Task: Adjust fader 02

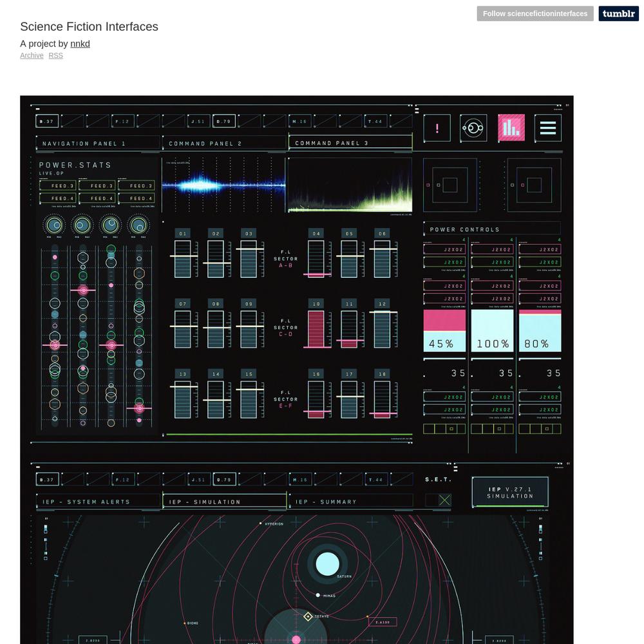Action: [x=216, y=258]
